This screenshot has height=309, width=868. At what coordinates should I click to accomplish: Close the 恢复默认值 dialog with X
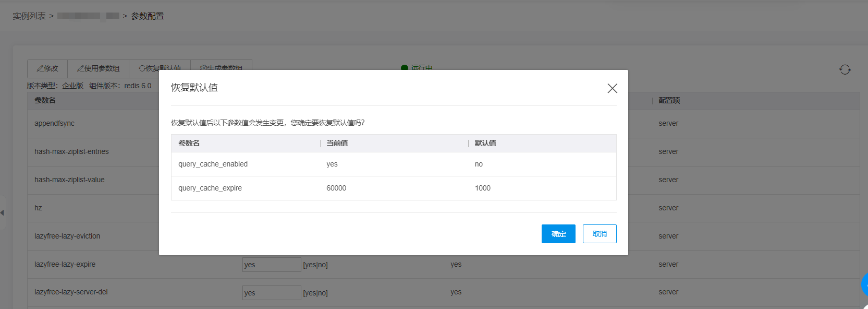coord(612,88)
